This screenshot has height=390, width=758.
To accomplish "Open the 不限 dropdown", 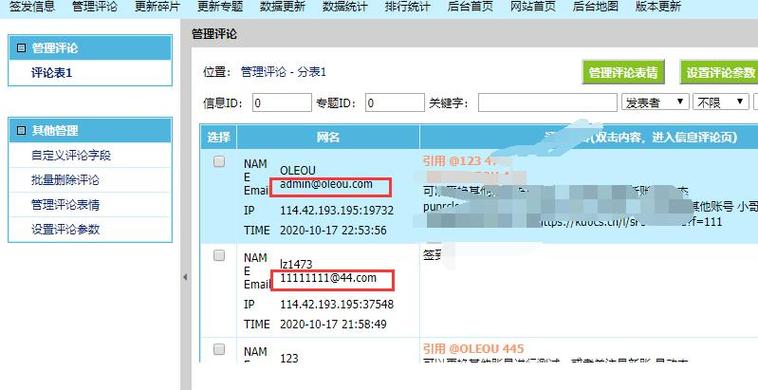I will (720, 102).
